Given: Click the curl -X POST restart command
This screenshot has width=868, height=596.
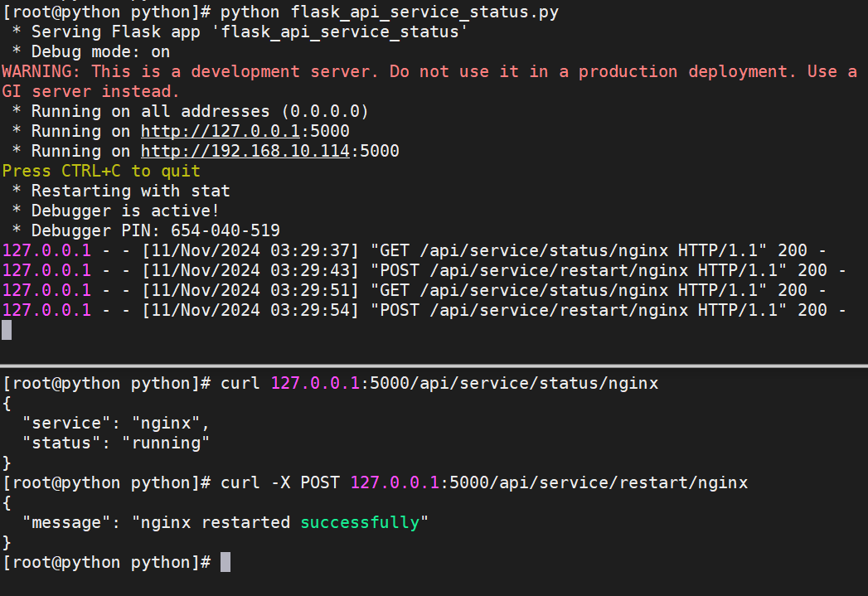Looking at the screenshot, I should pos(483,482).
